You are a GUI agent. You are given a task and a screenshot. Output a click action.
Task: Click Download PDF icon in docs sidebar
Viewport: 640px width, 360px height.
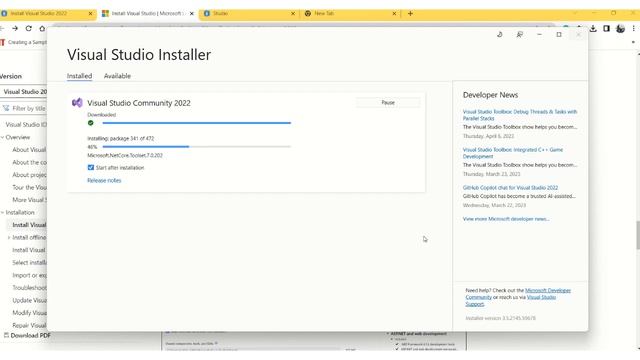pyautogui.click(x=6, y=335)
